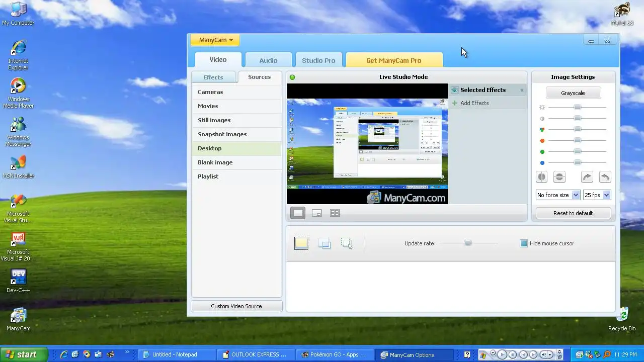
Task: Open the MyPal 68 desktop icon
Action: coord(622,14)
